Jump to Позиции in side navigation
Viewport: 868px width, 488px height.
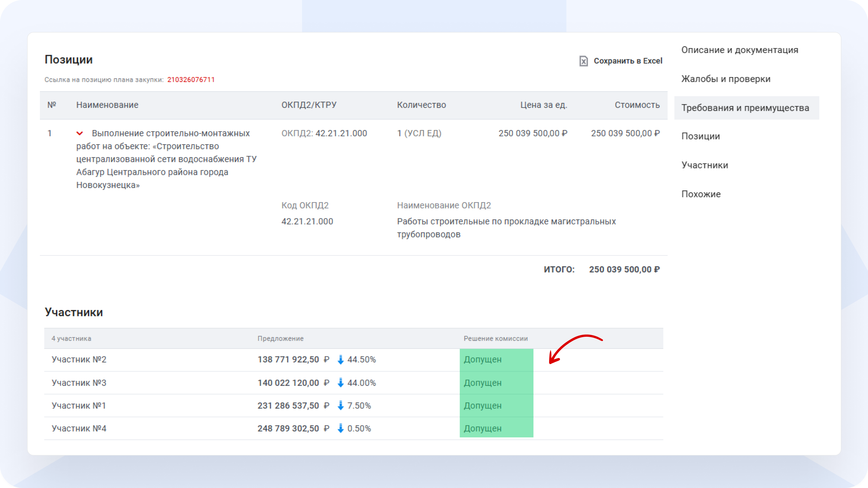point(700,136)
